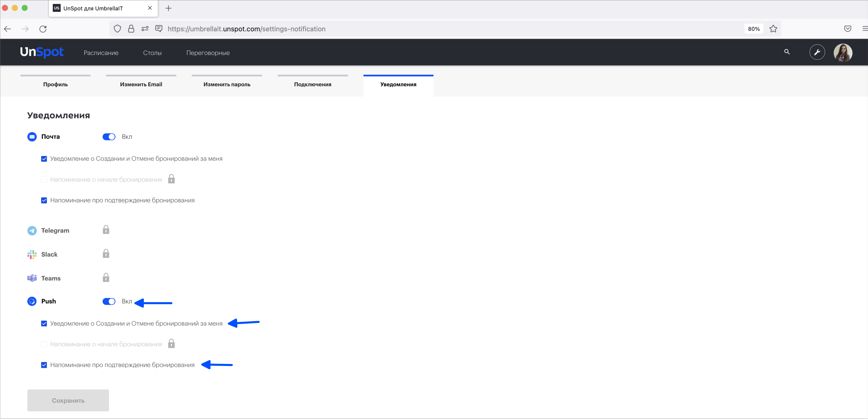Click the lock icon next to Telegram
This screenshot has width=868, height=419.
106,230
